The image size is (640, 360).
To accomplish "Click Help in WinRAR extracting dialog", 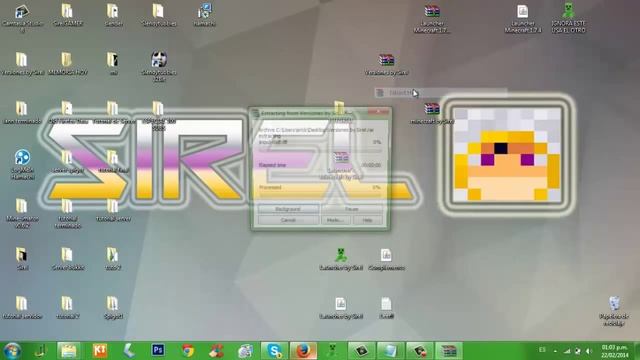I will point(367,220).
